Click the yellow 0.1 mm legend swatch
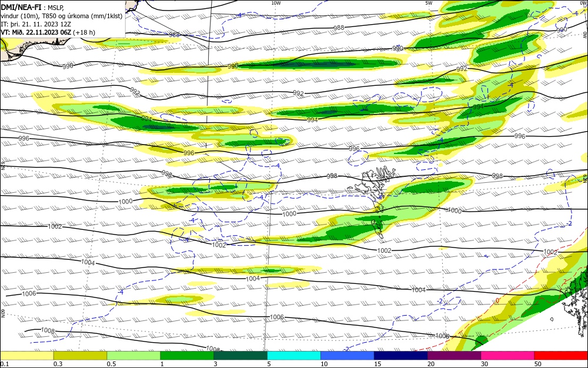The width and height of the screenshot is (588, 368). [26, 356]
